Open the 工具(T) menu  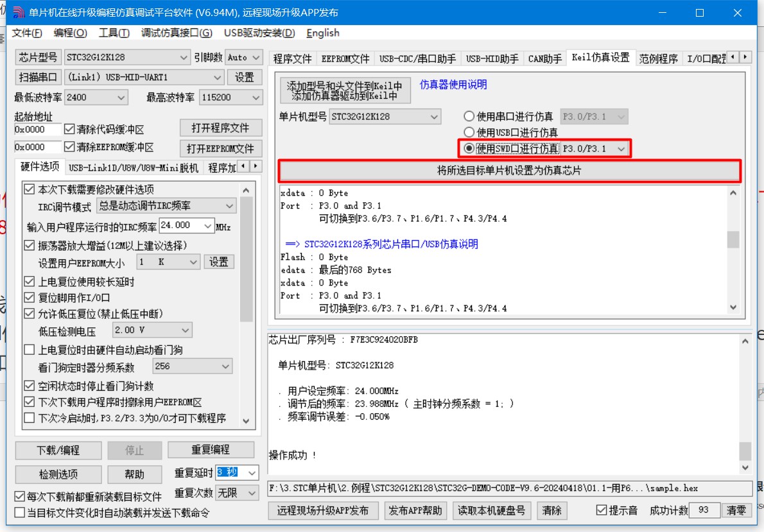tap(114, 33)
